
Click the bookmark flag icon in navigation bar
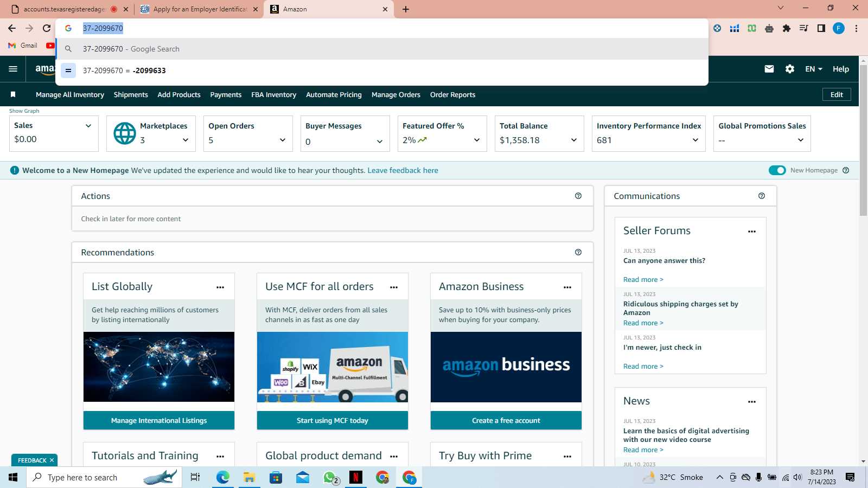[13, 94]
